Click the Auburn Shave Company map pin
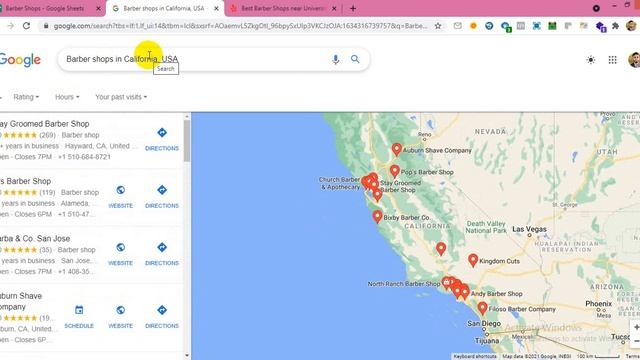The height and width of the screenshot is (360, 640). 396,149
